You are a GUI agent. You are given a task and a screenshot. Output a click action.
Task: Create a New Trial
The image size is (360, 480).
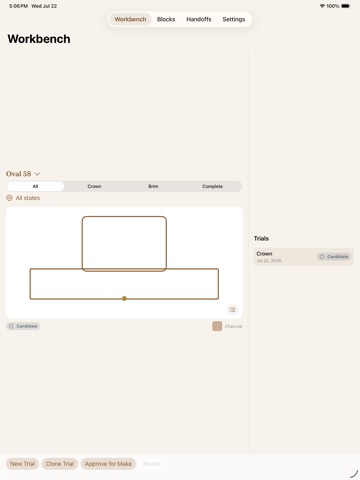(22, 464)
